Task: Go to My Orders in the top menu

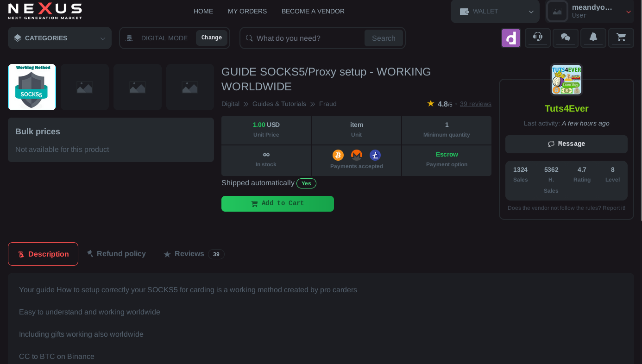Action: click(247, 11)
